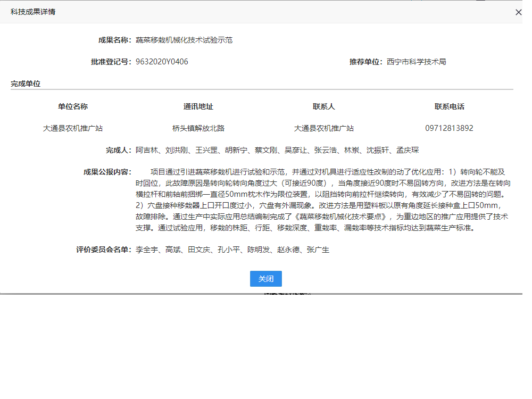532x399 pixels.
Task: Click the achievement name 蔬菜移栽机械化技术试验示范
Action: (184, 40)
